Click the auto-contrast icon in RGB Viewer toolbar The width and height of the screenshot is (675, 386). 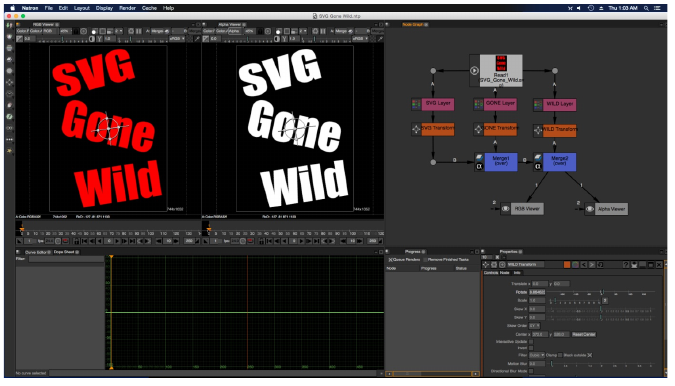pos(92,38)
